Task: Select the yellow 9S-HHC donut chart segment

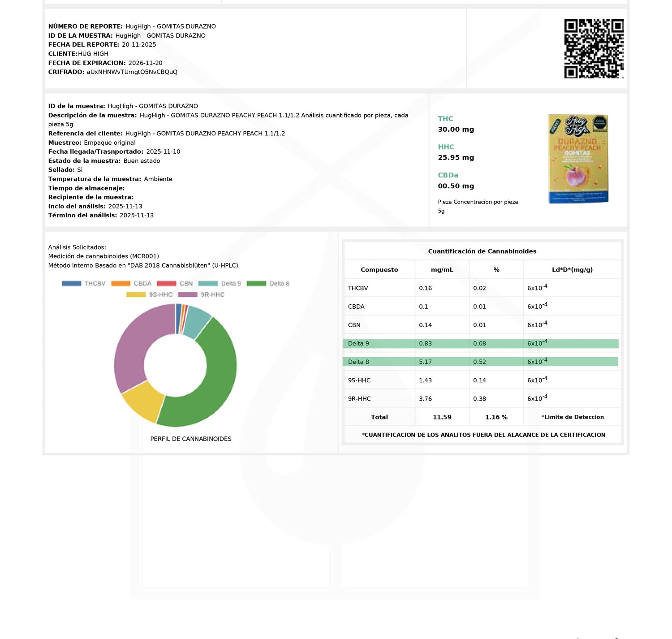Action: [143, 401]
